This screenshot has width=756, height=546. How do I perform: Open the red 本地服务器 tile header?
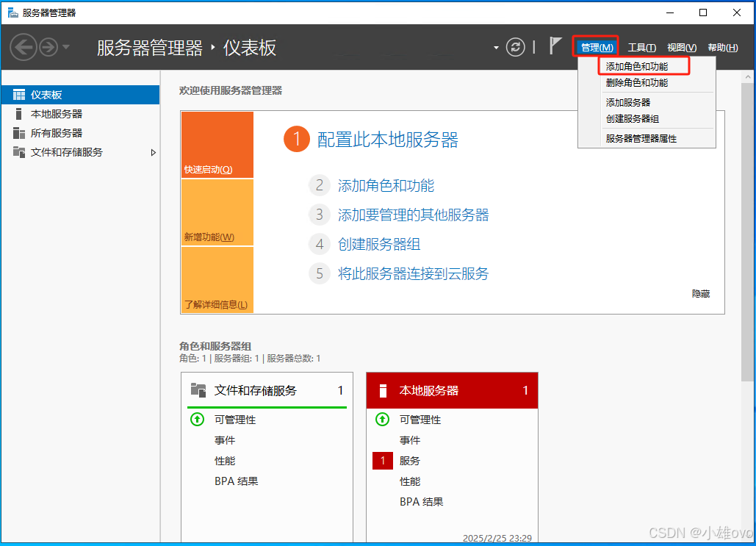click(453, 390)
